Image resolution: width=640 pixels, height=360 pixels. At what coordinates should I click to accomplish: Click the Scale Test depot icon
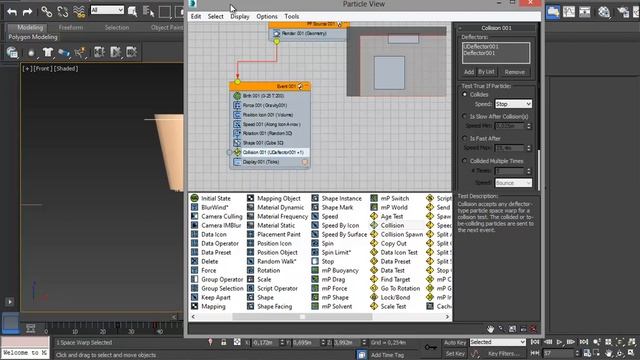pyautogui.click(x=374, y=306)
